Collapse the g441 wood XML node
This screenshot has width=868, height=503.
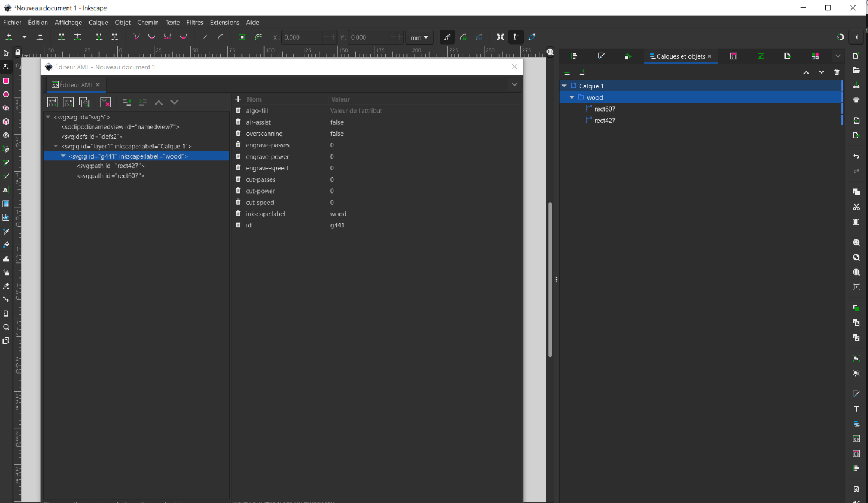63,156
